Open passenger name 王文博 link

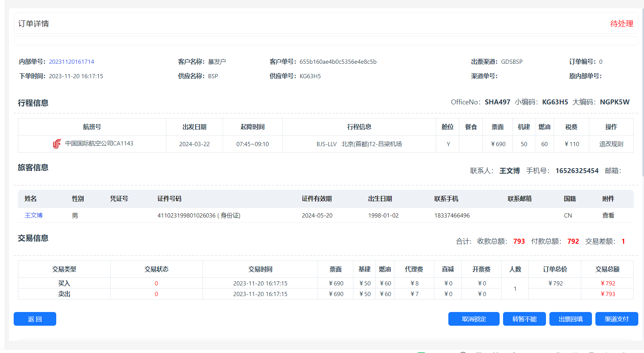click(x=34, y=215)
